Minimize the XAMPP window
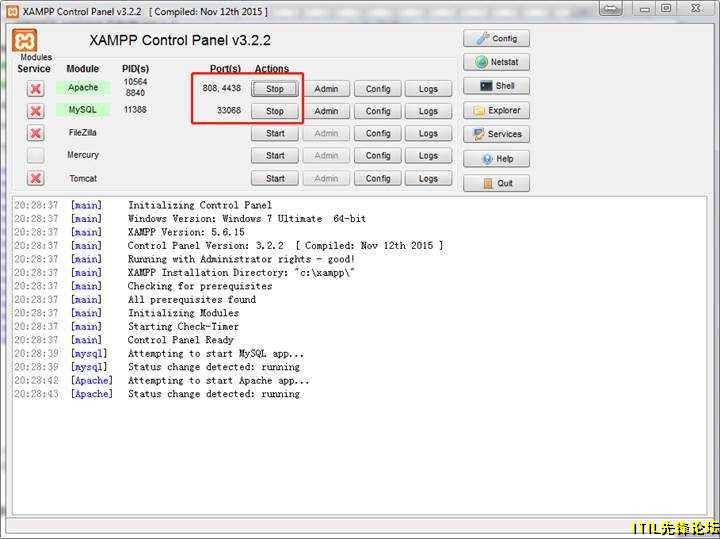Viewport: 720px width, 539px height. pos(645,9)
